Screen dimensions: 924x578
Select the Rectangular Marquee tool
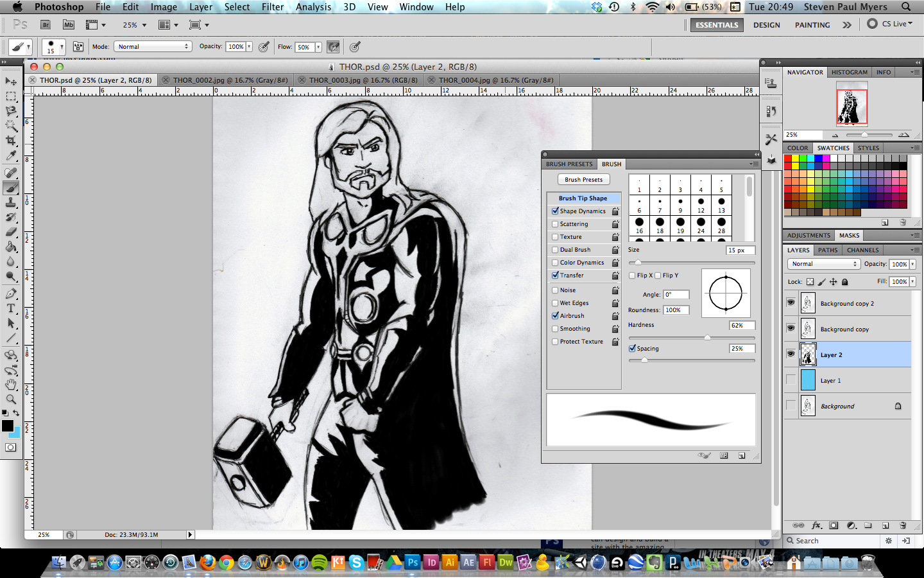click(x=11, y=96)
